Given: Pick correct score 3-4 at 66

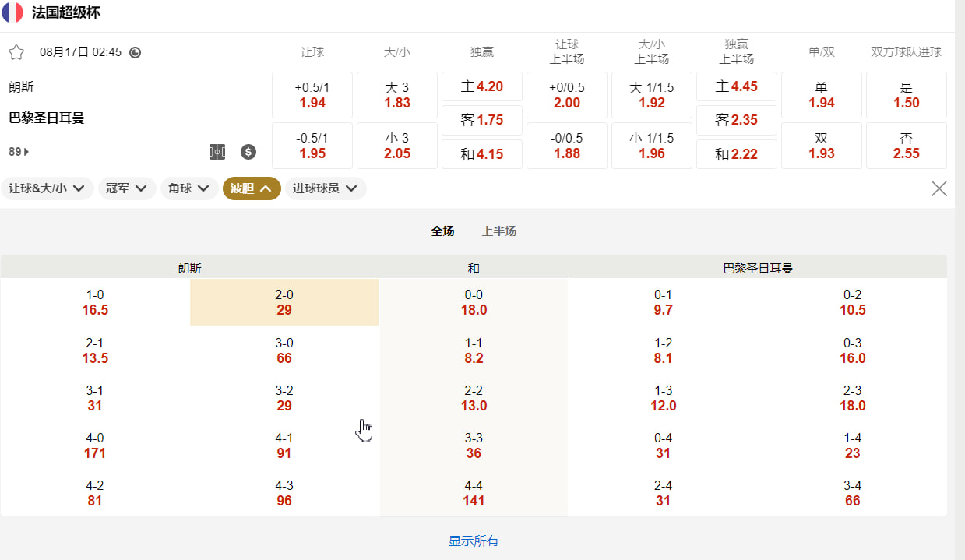Looking at the screenshot, I should click(853, 493).
